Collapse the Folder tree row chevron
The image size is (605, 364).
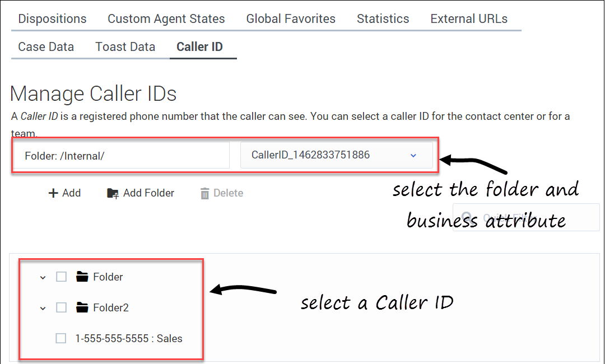[x=43, y=277]
